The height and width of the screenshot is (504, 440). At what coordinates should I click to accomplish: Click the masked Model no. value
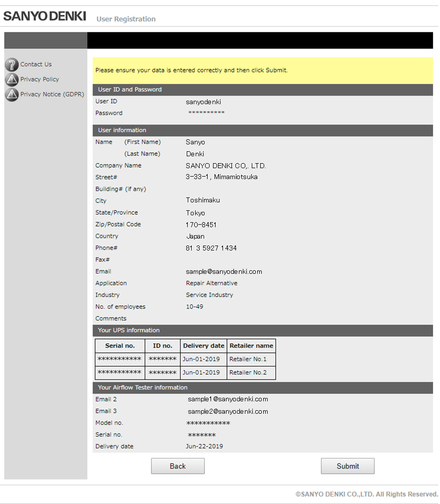(208, 423)
